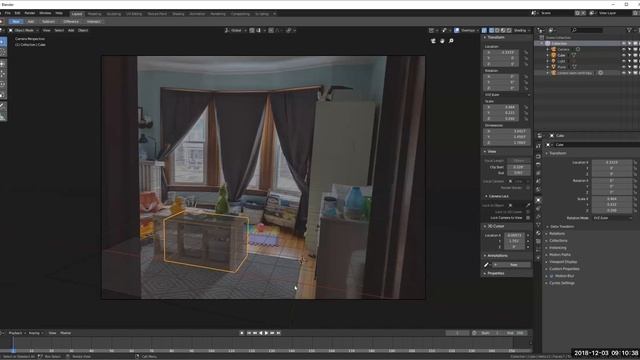Expand the Delta Transform panel
640x360 pixels.
click(562, 227)
